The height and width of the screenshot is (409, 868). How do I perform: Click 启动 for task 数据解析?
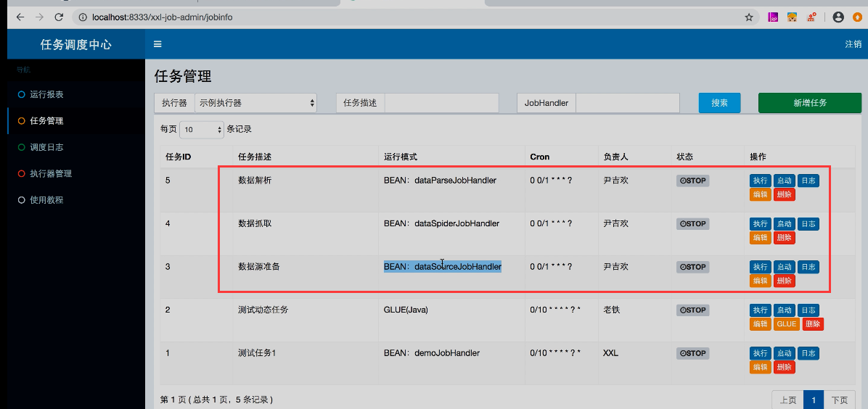[x=784, y=181]
